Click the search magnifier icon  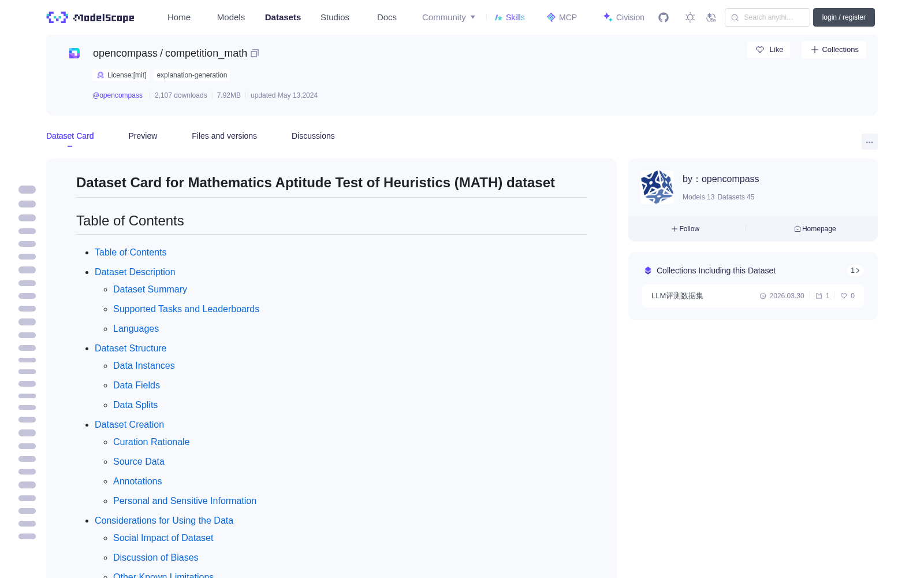(735, 17)
